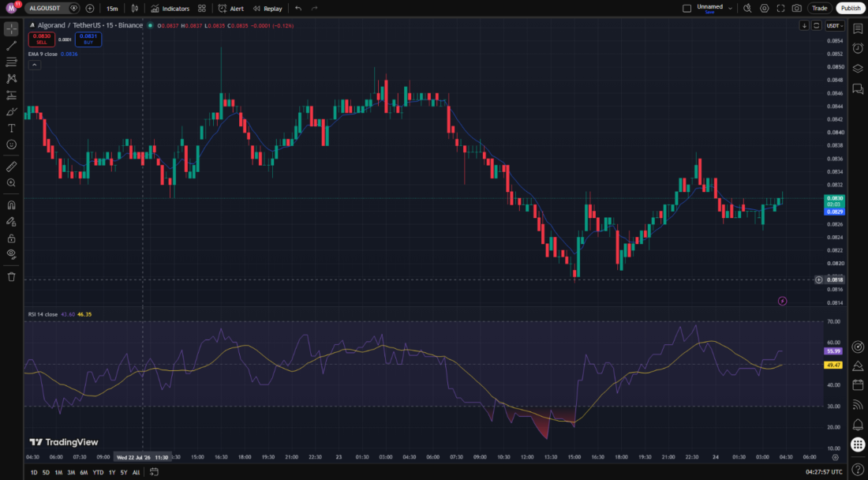Select the text annotation tool
The image size is (868, 480).
(11, 128)
